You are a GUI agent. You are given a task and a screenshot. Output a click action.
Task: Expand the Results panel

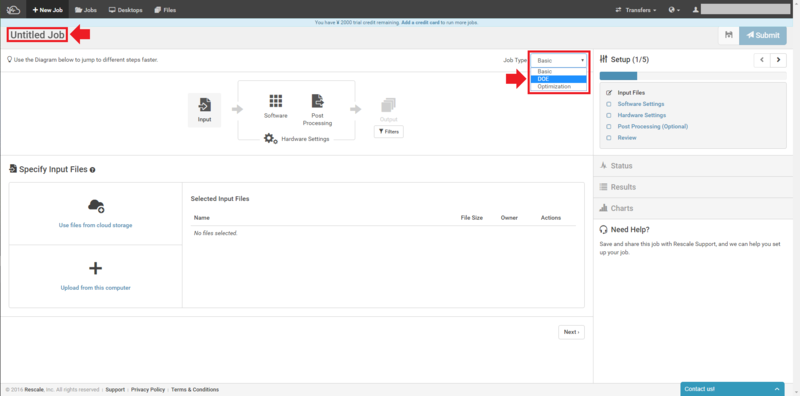click(x=694, y=187)
